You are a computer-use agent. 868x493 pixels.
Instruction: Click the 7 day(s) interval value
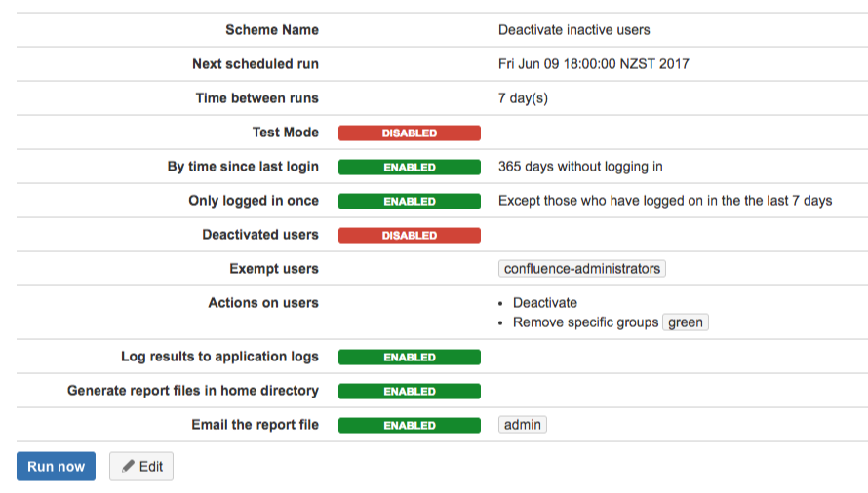(x=523, y=98)
